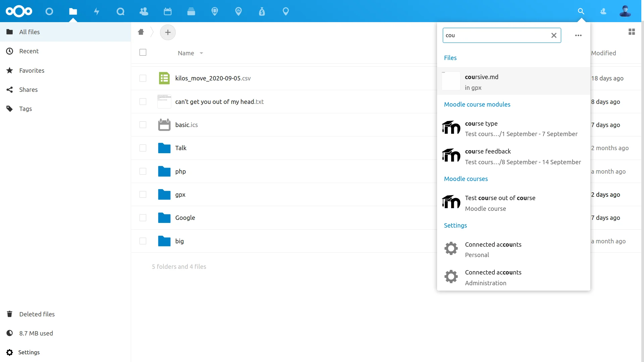Viewport: 644px width, 362px height.
Task: Check the box for basic.ics
Action: [x=143, y=125]
